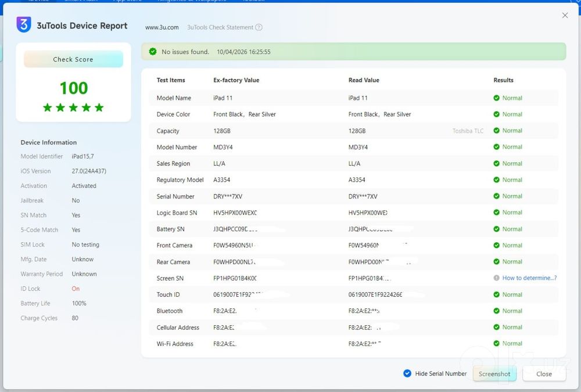The height and width of the screenshot is (392, 581).
Task: Click the Normal check icon for Serial Number
Action: (497, 196)
